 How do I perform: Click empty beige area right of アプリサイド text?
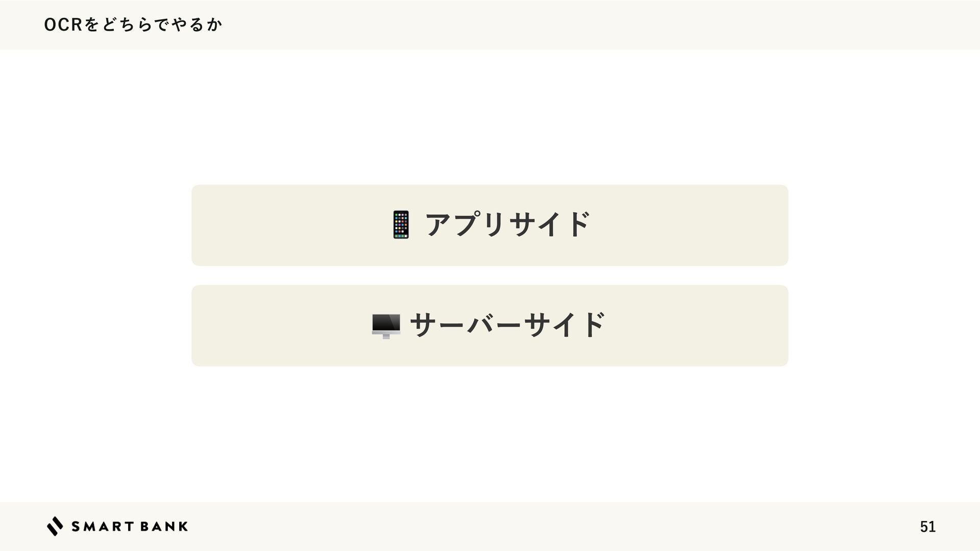point(689,225)
